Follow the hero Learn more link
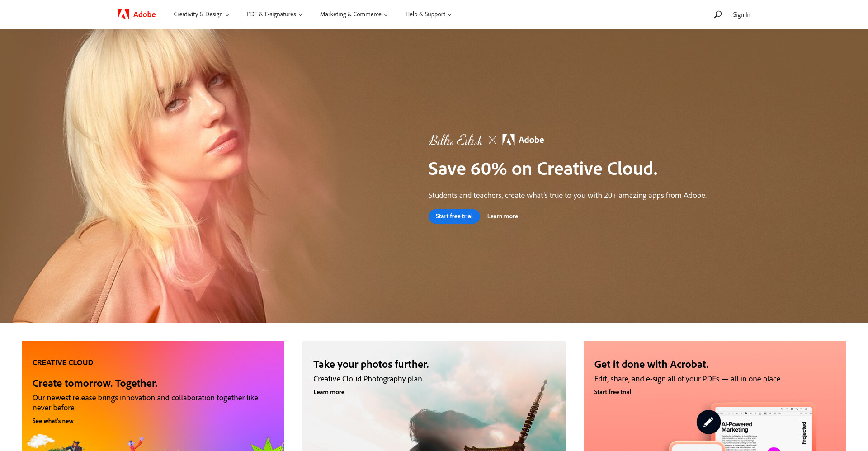The height and width of the screenshot is (451, 868). [x=502, y=216]
